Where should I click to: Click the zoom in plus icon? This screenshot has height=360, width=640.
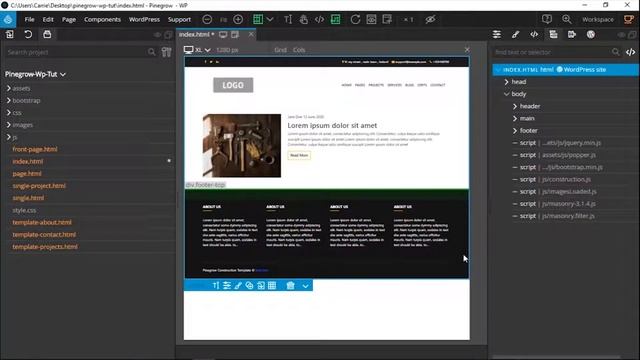(x=238, y=19)
